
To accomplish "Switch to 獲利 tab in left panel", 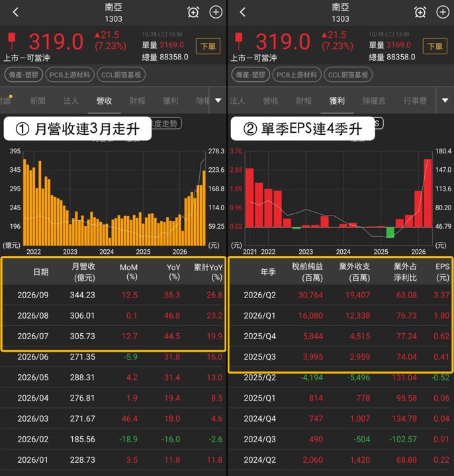I will coord(170,100).
